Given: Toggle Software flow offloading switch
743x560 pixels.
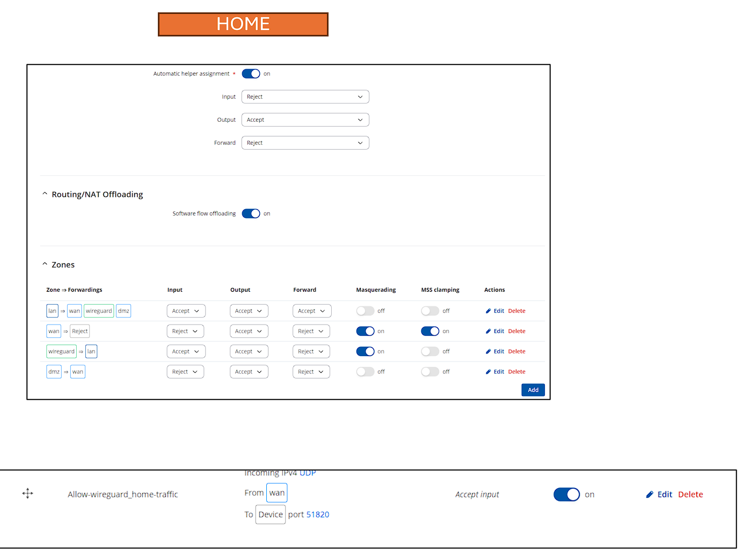Looking at the screenshot, I should pyautogui.click(x=251, y=213).
